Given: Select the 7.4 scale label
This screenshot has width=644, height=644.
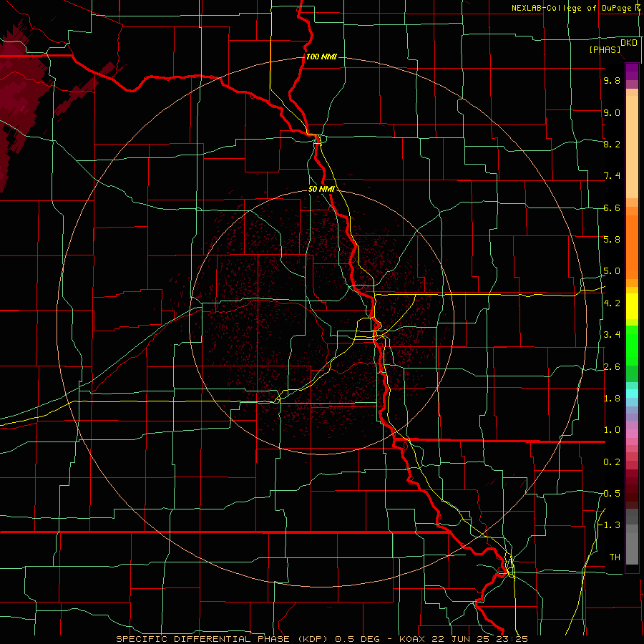Looking at the screenshot, I should [612, 176].
